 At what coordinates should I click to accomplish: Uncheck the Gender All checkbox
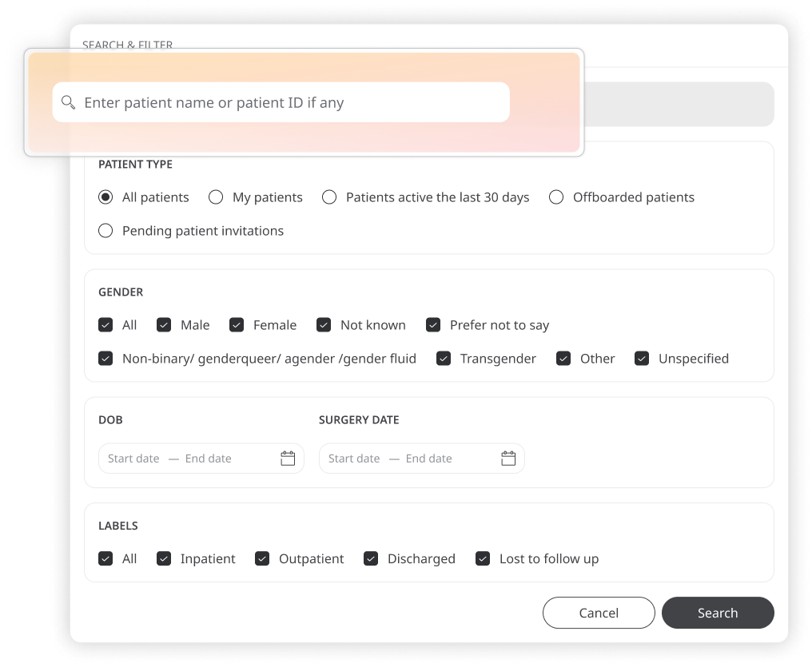coord(105,325)
